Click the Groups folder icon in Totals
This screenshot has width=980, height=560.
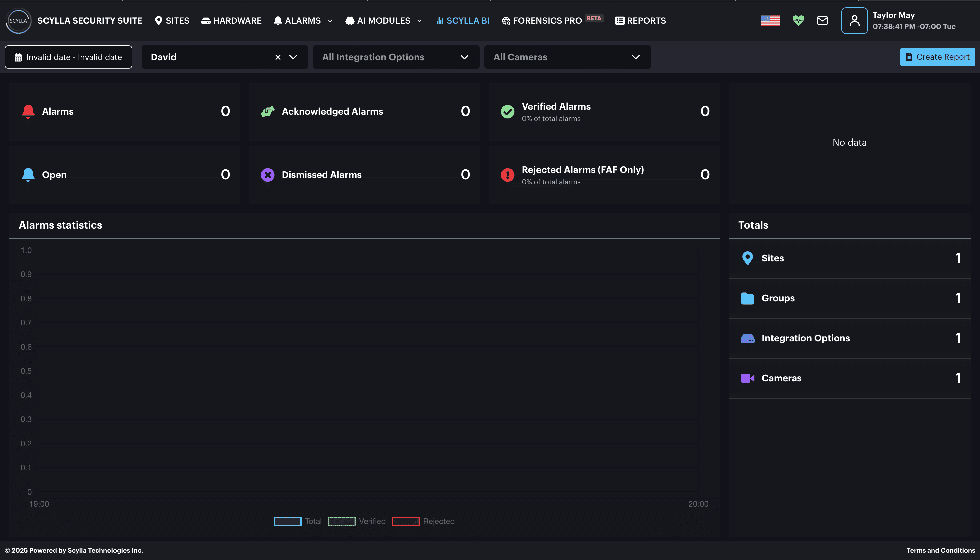click(747, 298)
